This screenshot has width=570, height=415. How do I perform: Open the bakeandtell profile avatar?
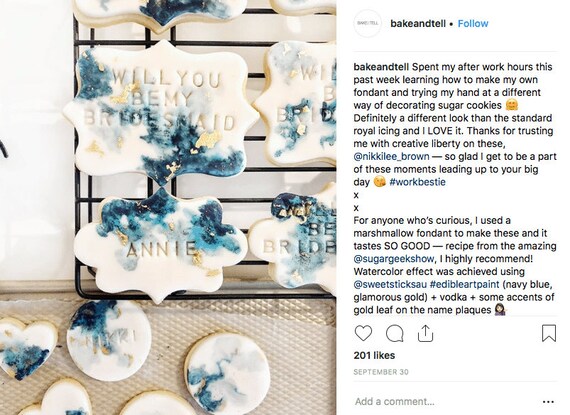[x=367, y=23]
